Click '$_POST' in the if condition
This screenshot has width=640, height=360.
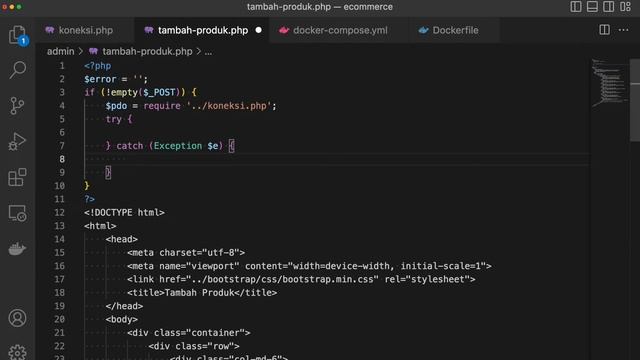tap(159, 93)
